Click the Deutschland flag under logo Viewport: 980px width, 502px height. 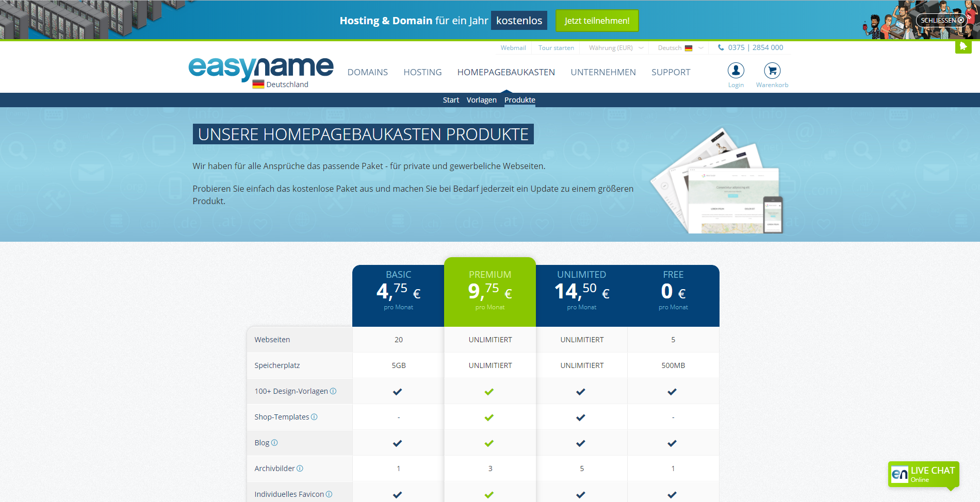[258, 85]
